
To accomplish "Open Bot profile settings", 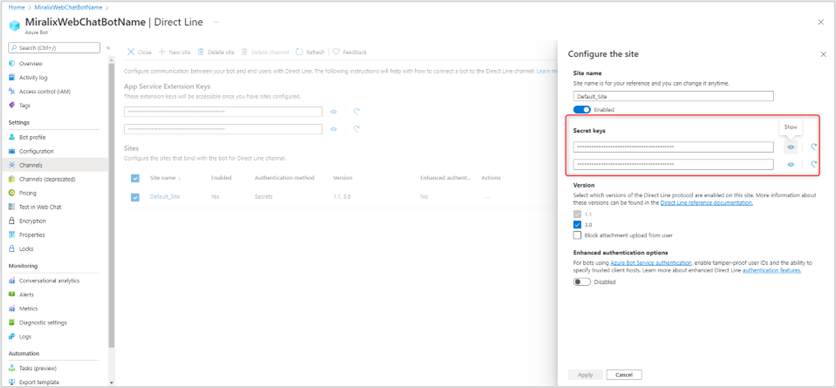I will (32, 137).
